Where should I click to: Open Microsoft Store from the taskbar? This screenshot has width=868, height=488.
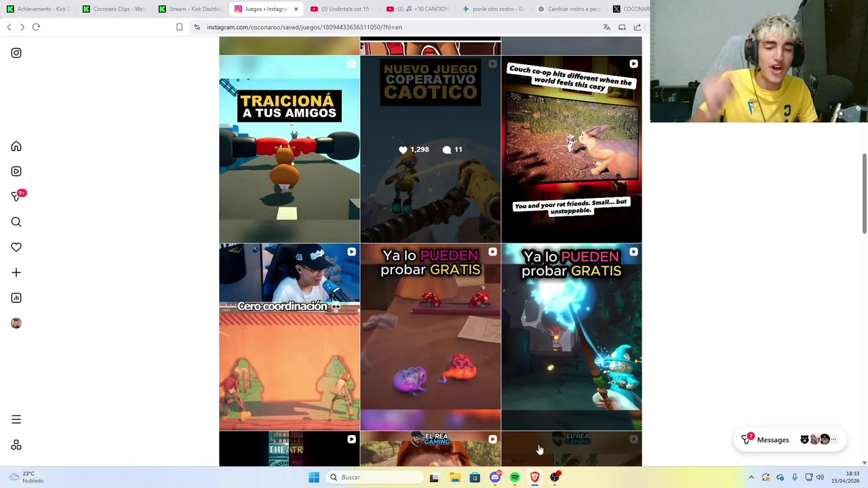pyautogui.click(x=475, y=477)
